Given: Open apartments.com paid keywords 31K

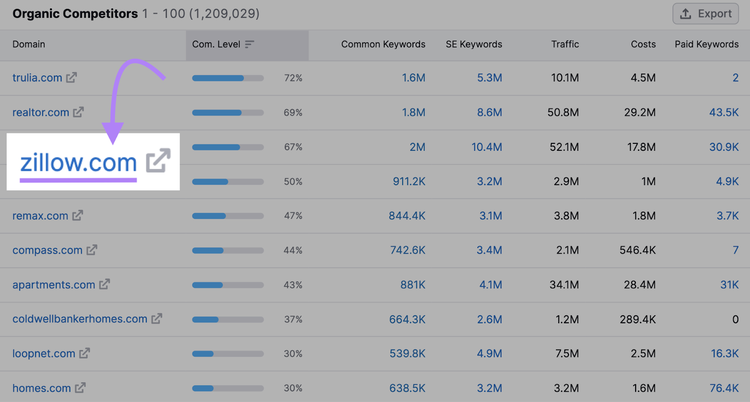Looking at the screenshot, I should [730, 285].
